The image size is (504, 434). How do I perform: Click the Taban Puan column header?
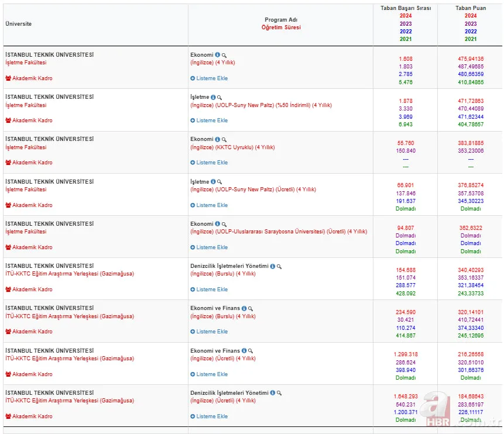(470, 9)
